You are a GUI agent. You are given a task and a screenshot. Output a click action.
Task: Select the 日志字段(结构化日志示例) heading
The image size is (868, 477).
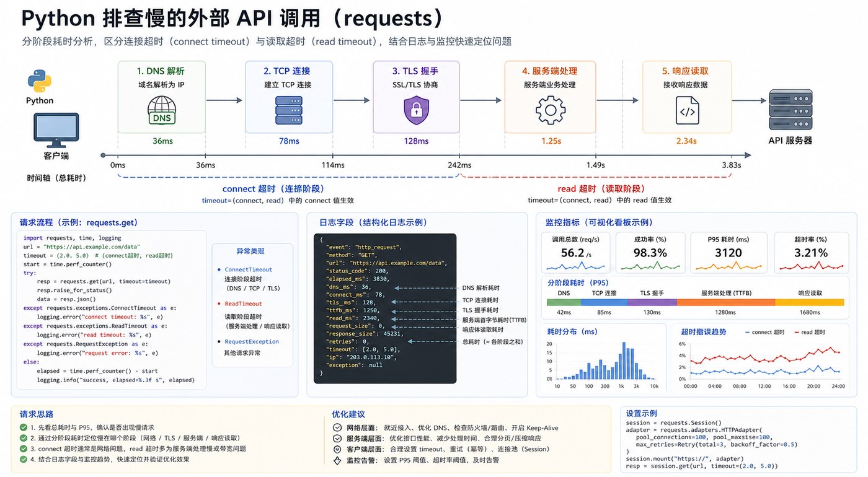pos(374,222)
